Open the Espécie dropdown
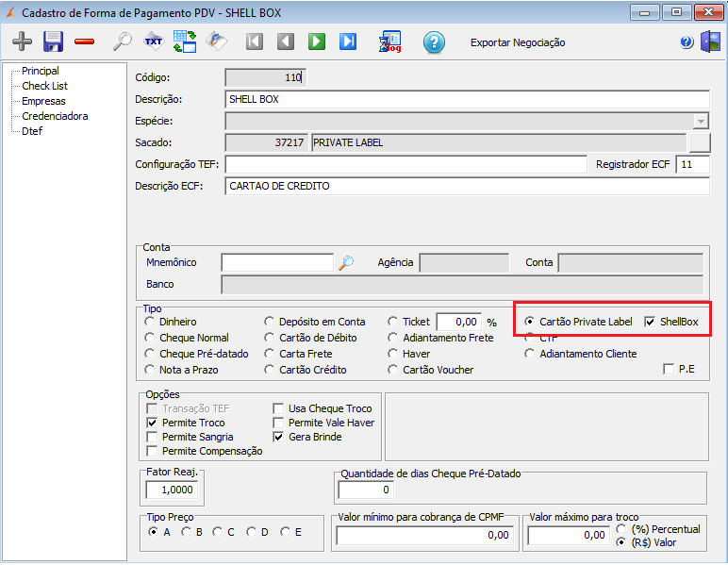The width and height of the screenshot is (728, 565). (701, 121)
